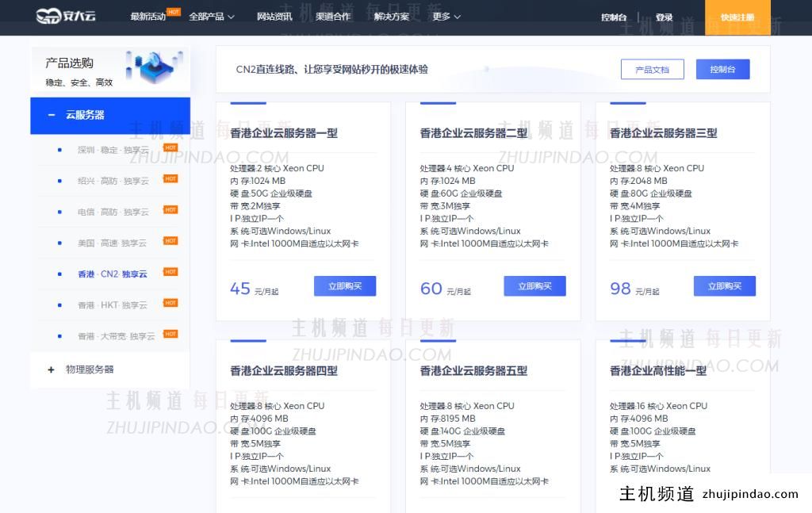Click the HOT badge beside 香港·HKT·独享云
Viewport: 812px width, 513px height.
170,302
